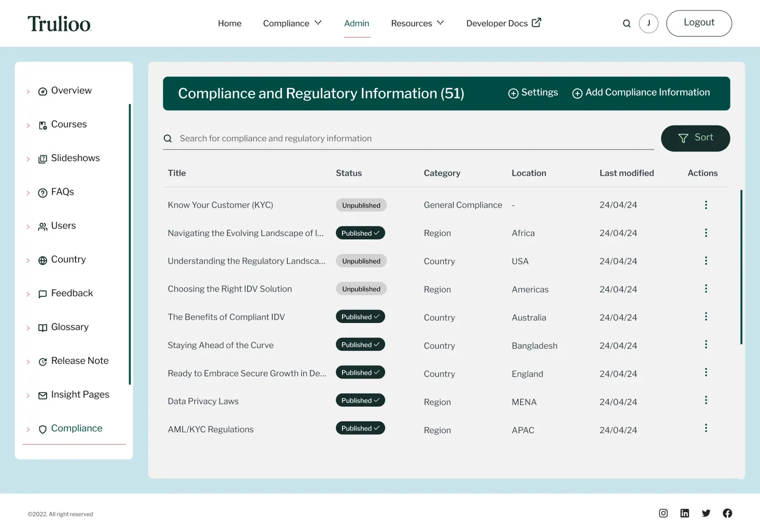The width and height of the screenshot is (760, 532).
Task: Click the FAQs question-mark icon in sidebar
Action: (x=42, y=193)
